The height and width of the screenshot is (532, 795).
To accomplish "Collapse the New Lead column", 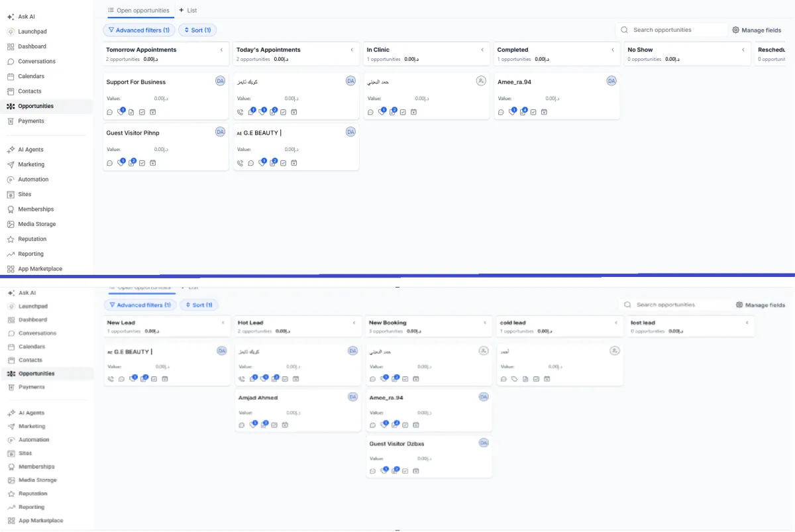I will (223, 323).
